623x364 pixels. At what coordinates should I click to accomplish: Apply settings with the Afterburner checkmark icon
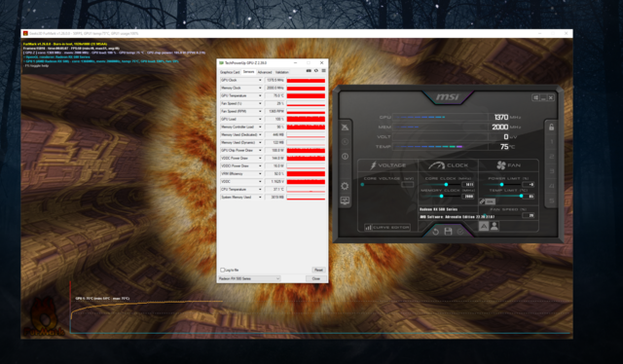(x=460, y=232)
